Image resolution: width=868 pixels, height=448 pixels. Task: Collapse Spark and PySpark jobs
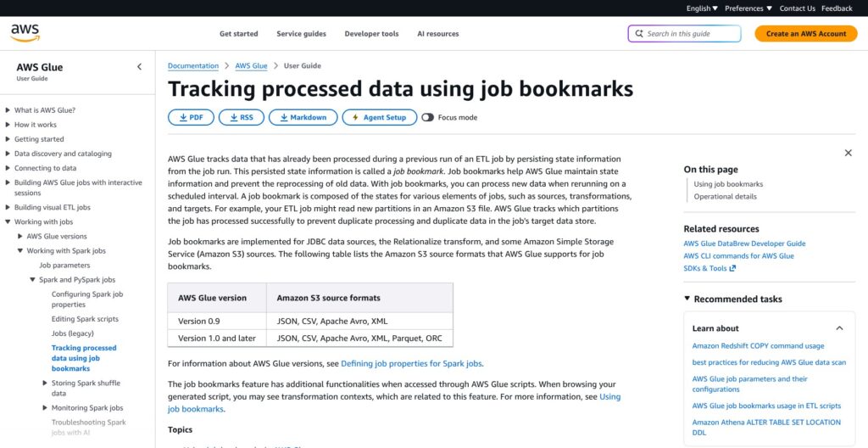(33, 280)
